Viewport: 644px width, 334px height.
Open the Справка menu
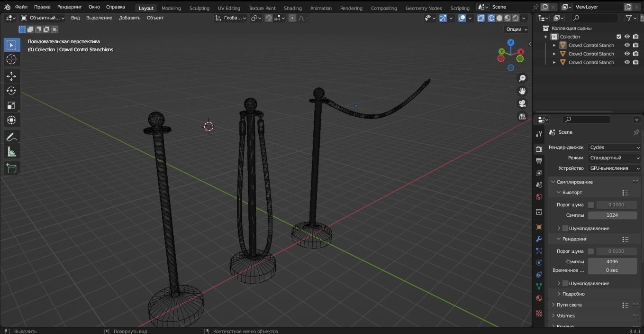(x=116, y=7)
